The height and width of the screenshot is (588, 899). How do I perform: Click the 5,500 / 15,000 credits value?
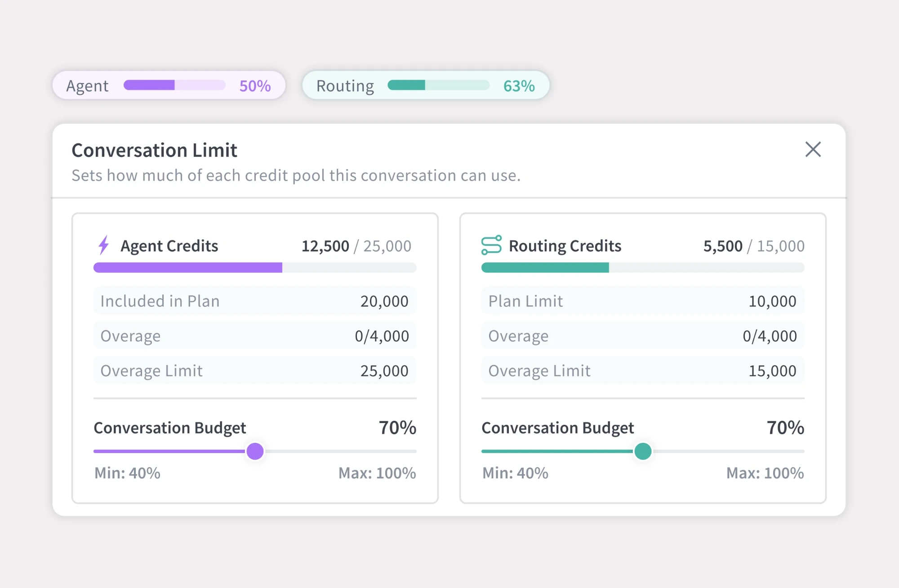754,246
